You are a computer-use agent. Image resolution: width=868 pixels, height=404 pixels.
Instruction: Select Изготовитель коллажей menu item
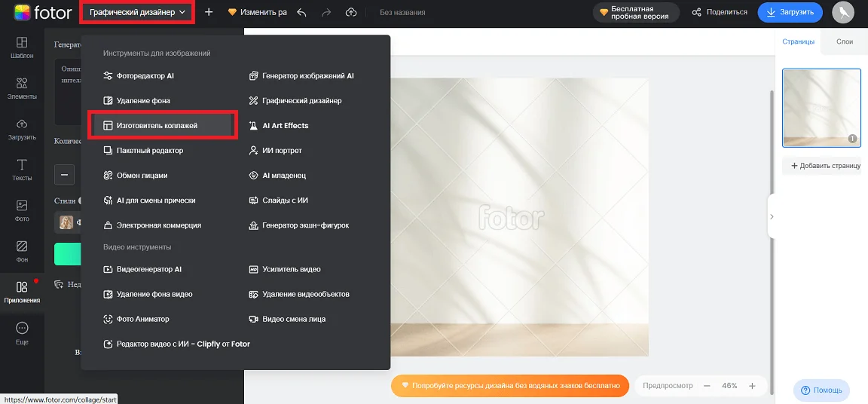point(163,126)
